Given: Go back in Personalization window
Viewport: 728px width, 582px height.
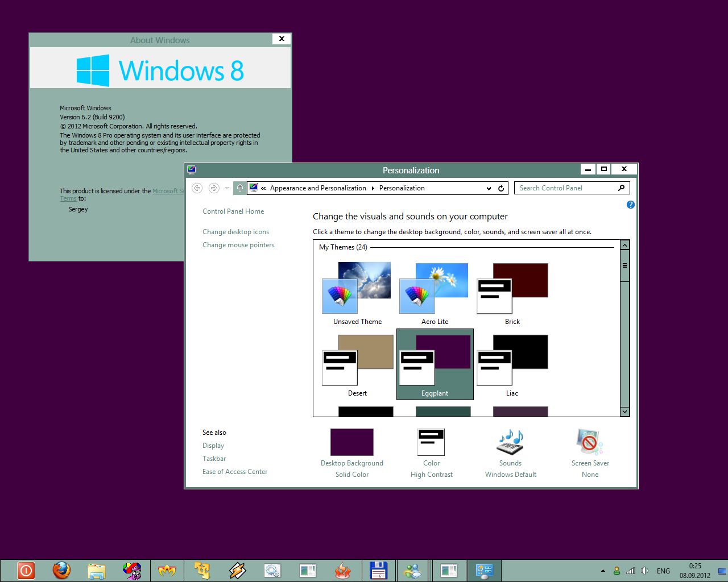Looking at the screenshot, I should point(197,188).
